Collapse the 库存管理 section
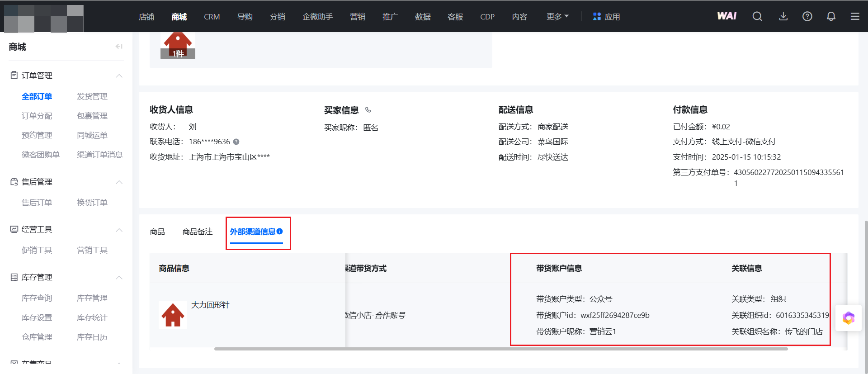868x374 pixels. click(119, 277)
